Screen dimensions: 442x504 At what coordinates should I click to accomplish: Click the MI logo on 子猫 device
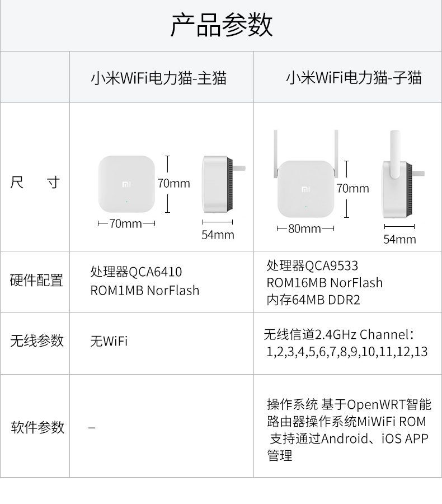(x=306, y=190)
